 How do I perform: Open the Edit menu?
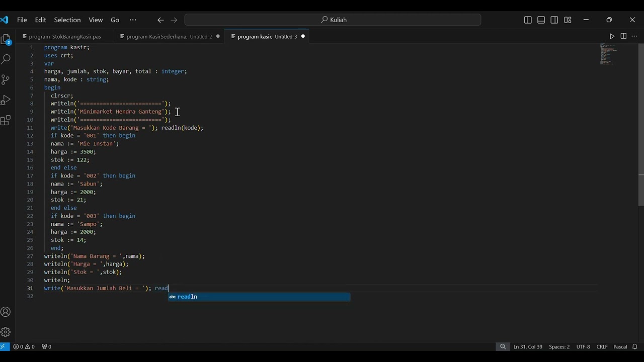[41, 20]
